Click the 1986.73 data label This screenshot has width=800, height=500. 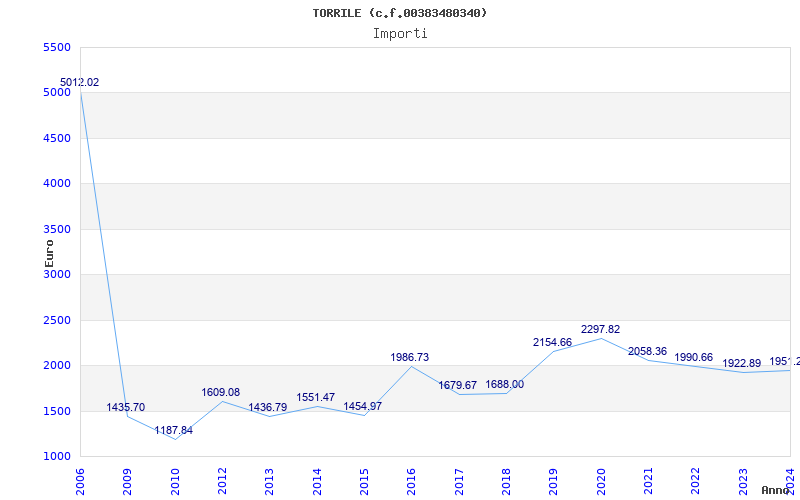coord(410,357)
